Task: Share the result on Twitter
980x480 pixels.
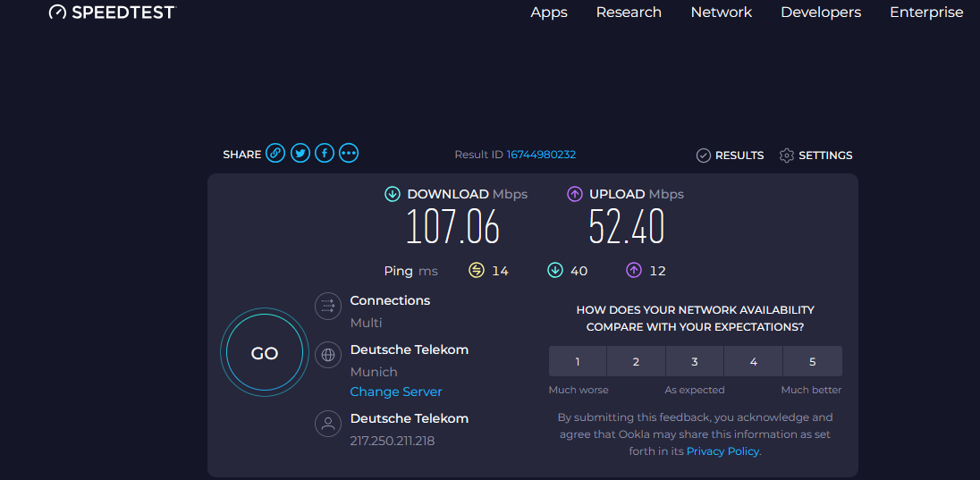Action: click(x=300, y=153)
